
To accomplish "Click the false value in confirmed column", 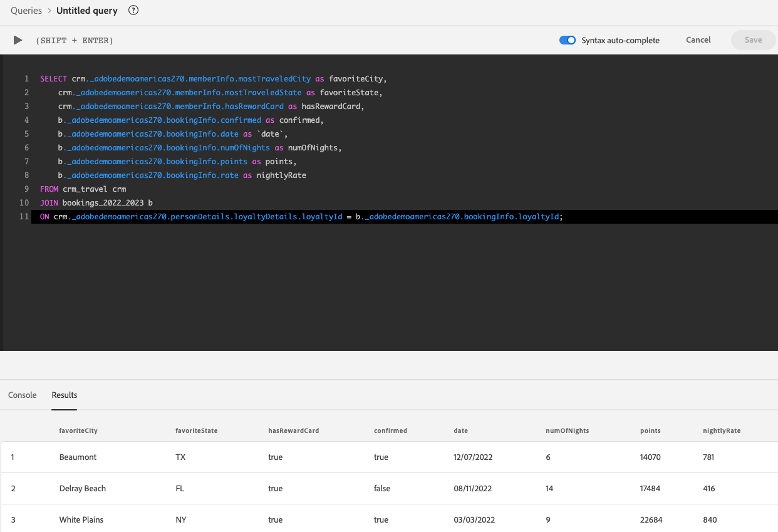I will [382, 489].
